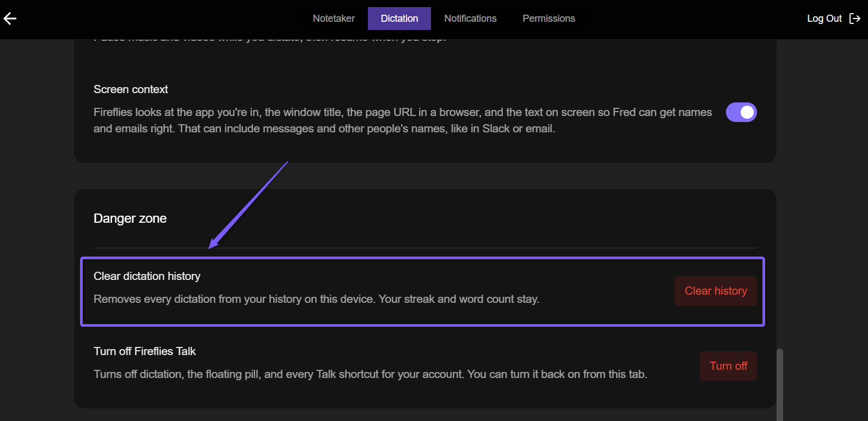
Task: Click the Clear history button
Action: [716, 291]
